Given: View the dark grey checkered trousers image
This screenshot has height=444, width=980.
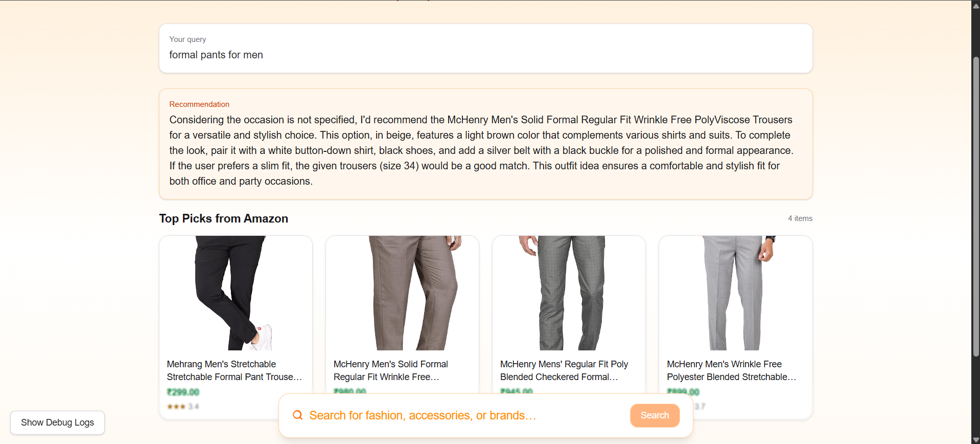Looking at the screenshot, I should 569,293.
